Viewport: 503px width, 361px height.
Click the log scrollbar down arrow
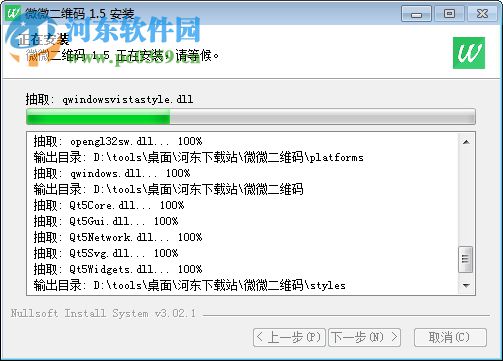coord(466,285)
